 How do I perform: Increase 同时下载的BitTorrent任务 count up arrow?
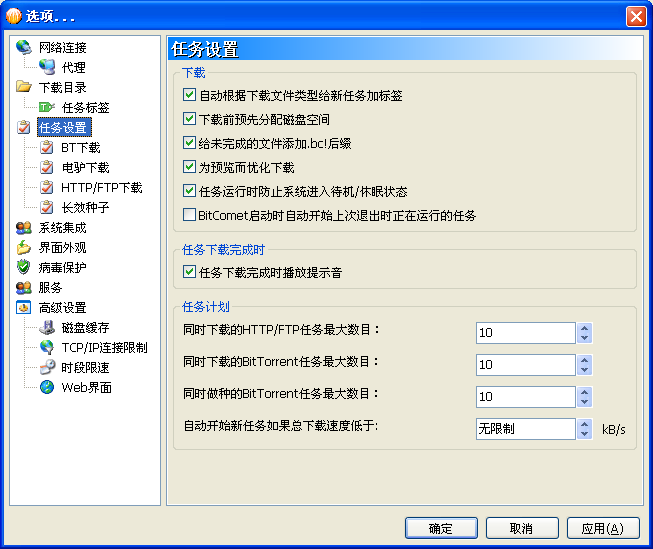[x=584, y=360]
